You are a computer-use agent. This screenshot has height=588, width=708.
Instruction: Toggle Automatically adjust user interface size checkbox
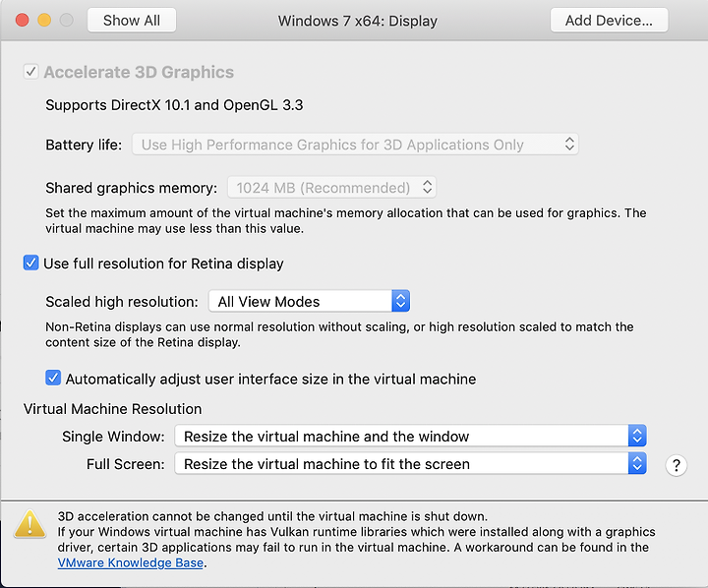click(x=53, y=378)
